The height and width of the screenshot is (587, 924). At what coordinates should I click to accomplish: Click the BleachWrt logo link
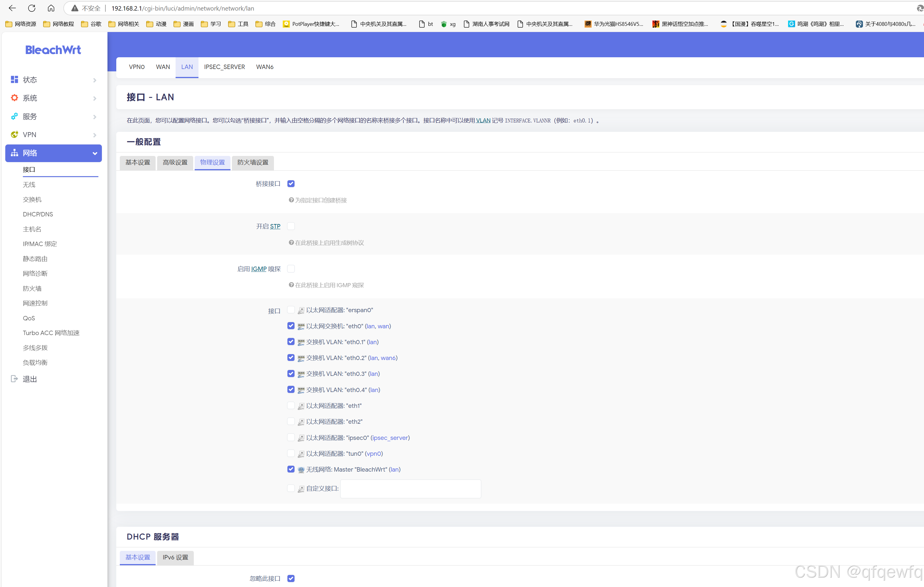pos(53,50)
